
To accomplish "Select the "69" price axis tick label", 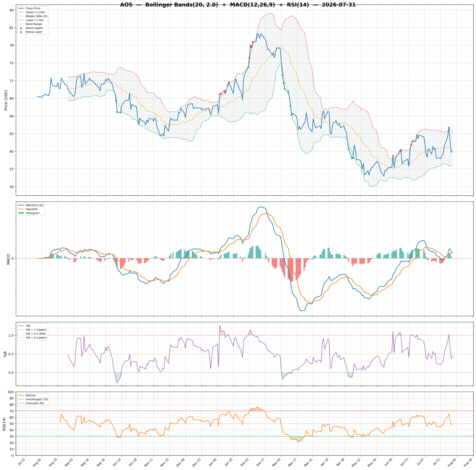I will pyautogui.click(x=12, y=98).
